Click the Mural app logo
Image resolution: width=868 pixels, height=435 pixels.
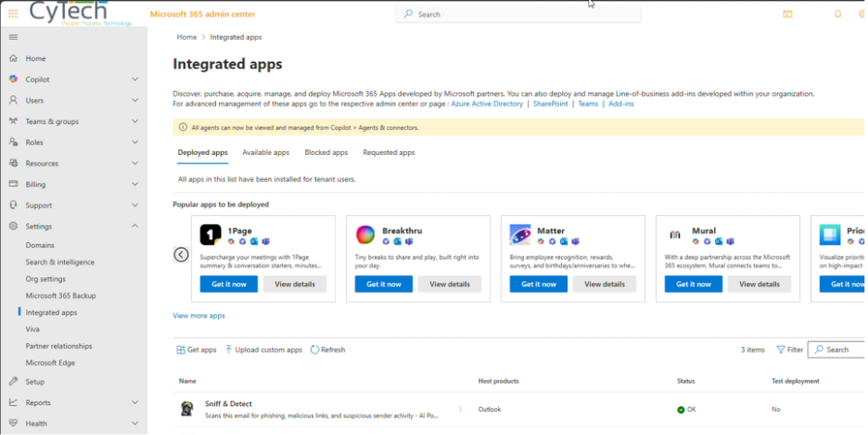pos(675,235)
